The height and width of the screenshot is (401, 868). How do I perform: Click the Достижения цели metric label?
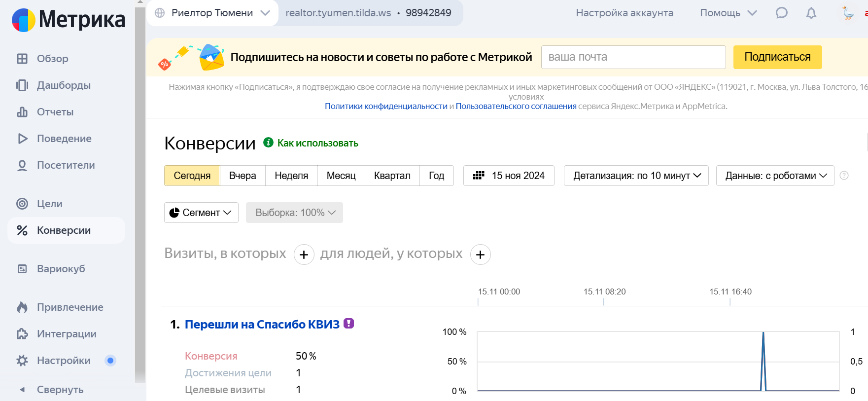tap(228, 373)
